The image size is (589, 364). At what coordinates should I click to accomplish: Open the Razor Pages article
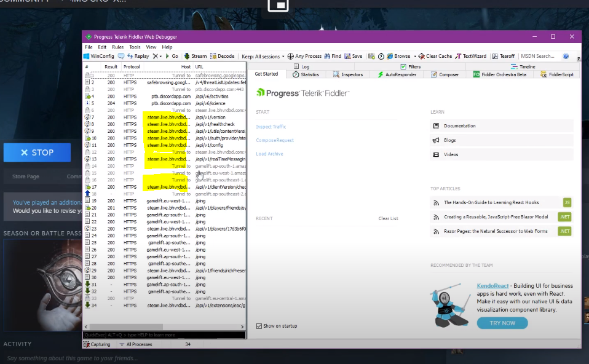(496, 231)
